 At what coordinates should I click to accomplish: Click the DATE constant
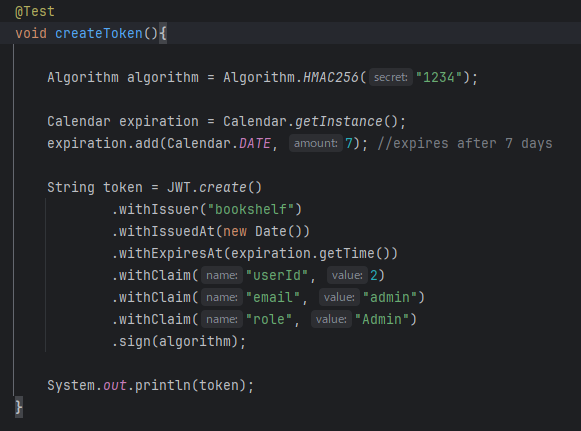255,143
